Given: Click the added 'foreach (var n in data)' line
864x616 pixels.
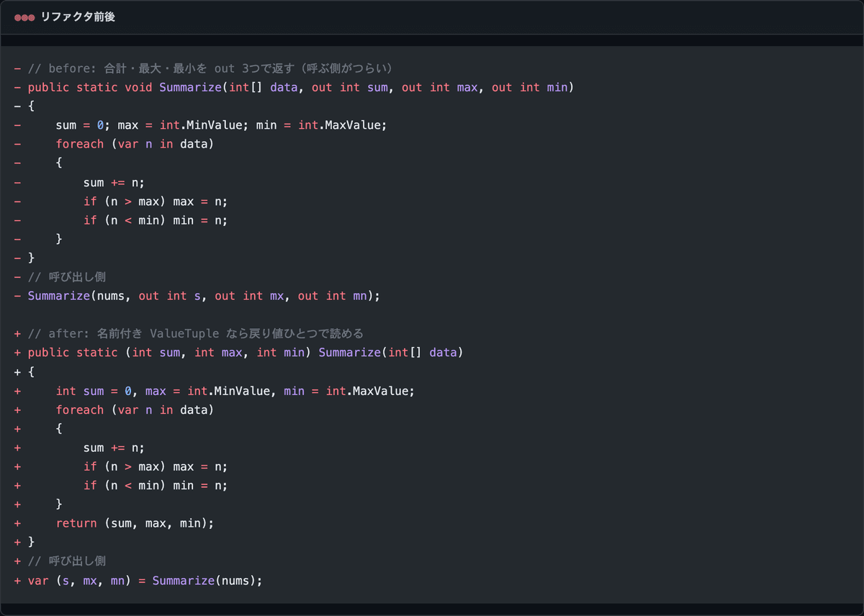Looking at the screenshot, I should pos(135,409).
